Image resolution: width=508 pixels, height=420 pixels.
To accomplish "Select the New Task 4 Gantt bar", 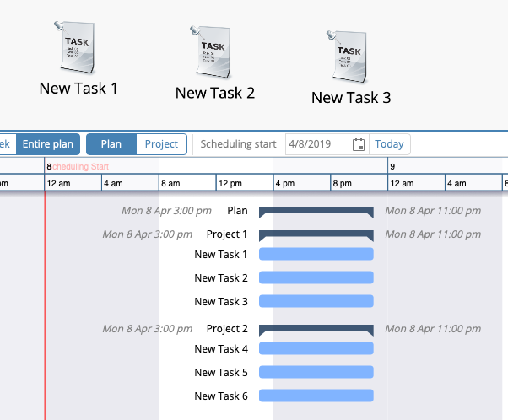I will [316, 349].
